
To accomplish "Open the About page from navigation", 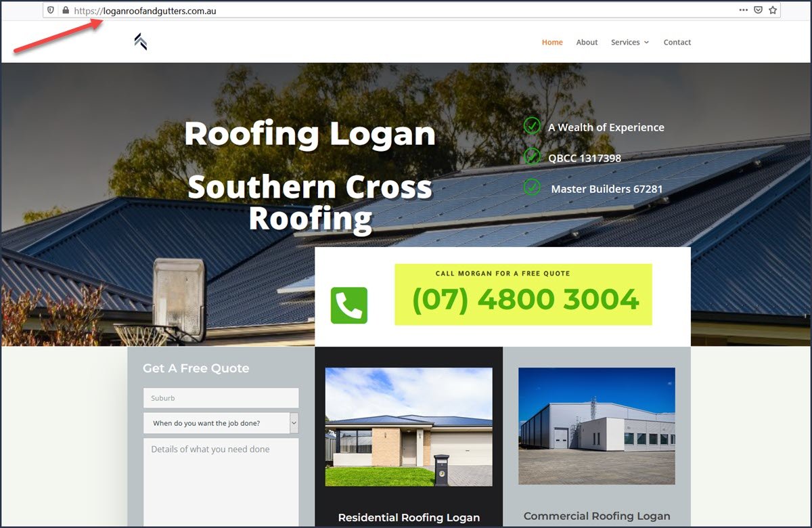I will 587,42.
